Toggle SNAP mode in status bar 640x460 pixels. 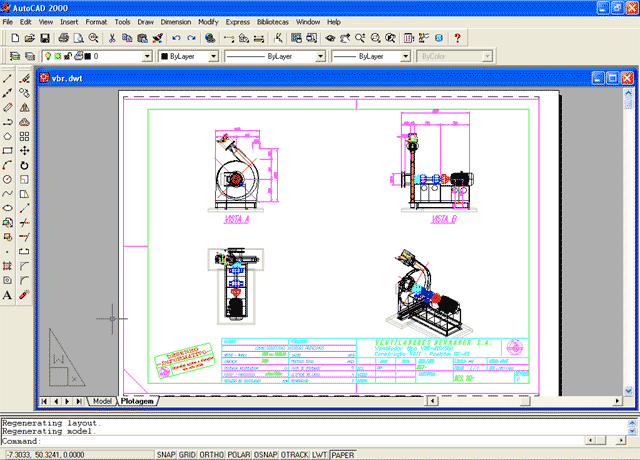[169, 454]
